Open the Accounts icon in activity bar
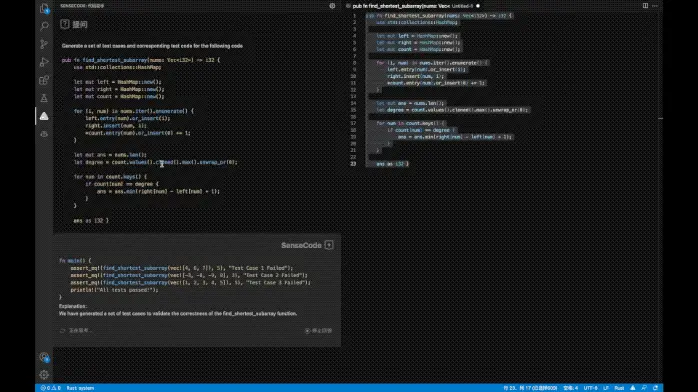The height and width of the screenshot is (392, 698). point(44,357)
